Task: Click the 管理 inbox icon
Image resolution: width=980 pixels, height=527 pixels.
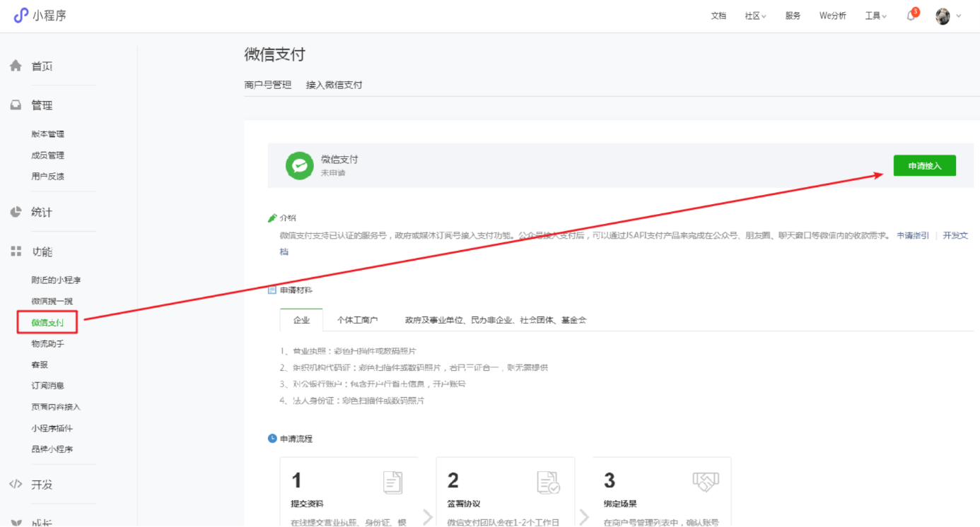Action: (16, 105)
